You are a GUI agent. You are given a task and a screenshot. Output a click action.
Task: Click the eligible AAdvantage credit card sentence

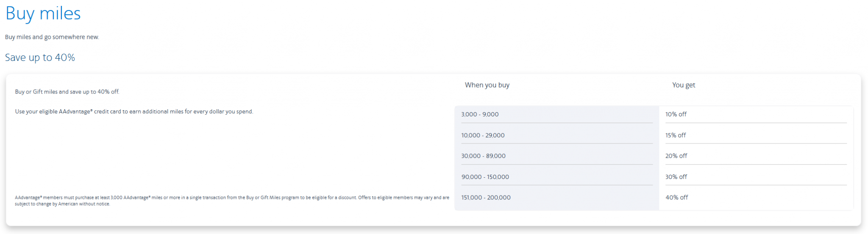pos(134,112)
